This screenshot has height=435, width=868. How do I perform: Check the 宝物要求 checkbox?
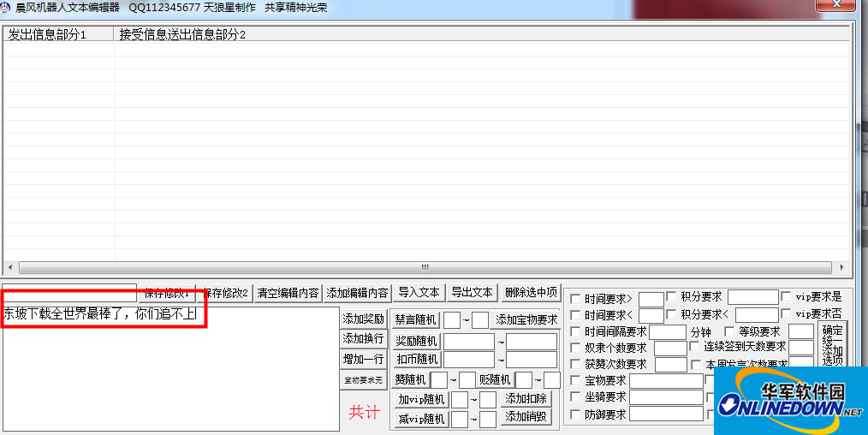[x=576, y=381]
